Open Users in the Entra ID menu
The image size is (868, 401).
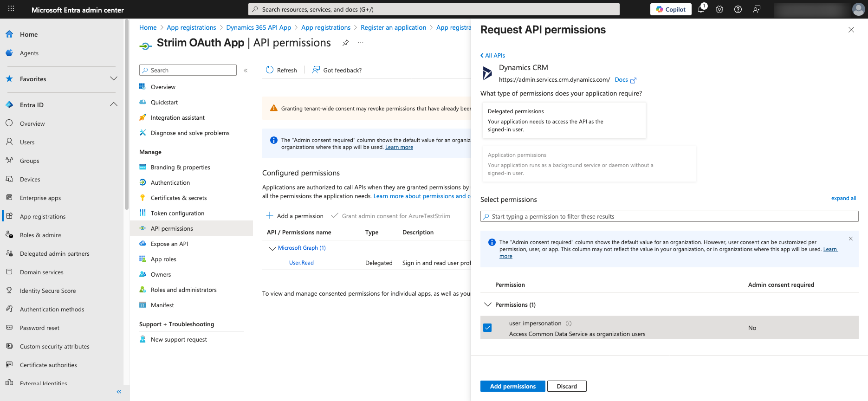27,142
